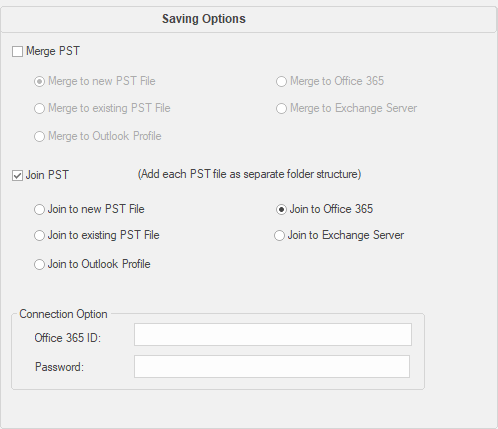Enable the Merge PST checkbox
This screenshot has width=498, height=429.
pos(17,52)
